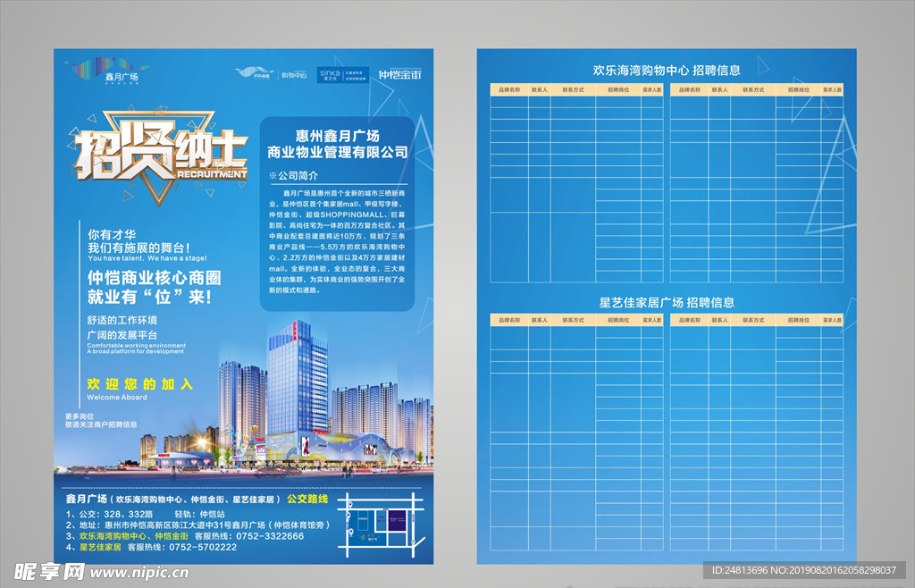Click the hotline number 0752-3322666
Viewport: 915px width, 588px height.
point(270,536)
